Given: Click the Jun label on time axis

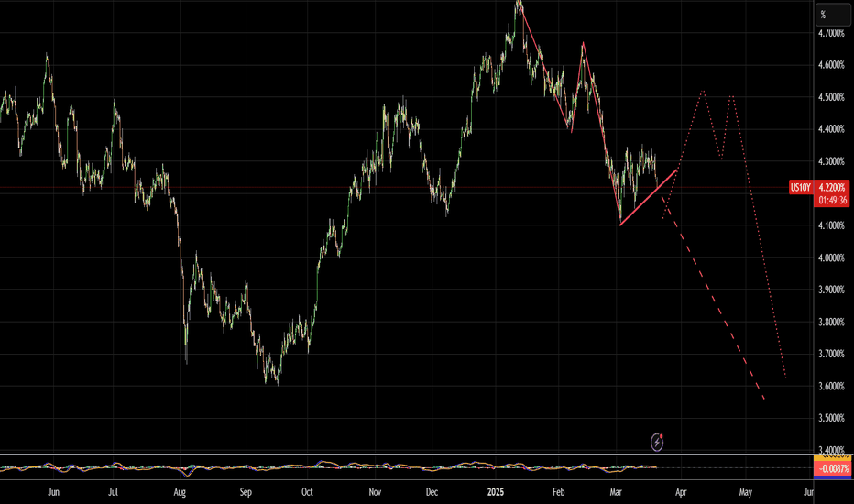Looking at the screenshot, I should click(x=53, y=492).
